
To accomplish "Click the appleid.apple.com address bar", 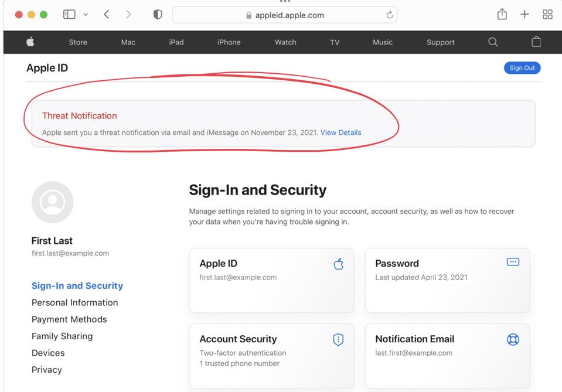I will [x=285, y=15].
